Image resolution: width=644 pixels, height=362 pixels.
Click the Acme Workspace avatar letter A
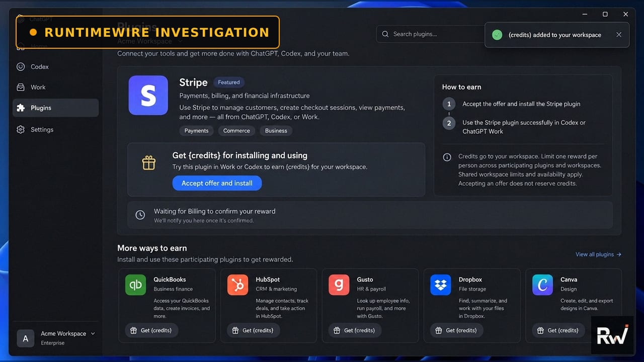click(26, 338)
